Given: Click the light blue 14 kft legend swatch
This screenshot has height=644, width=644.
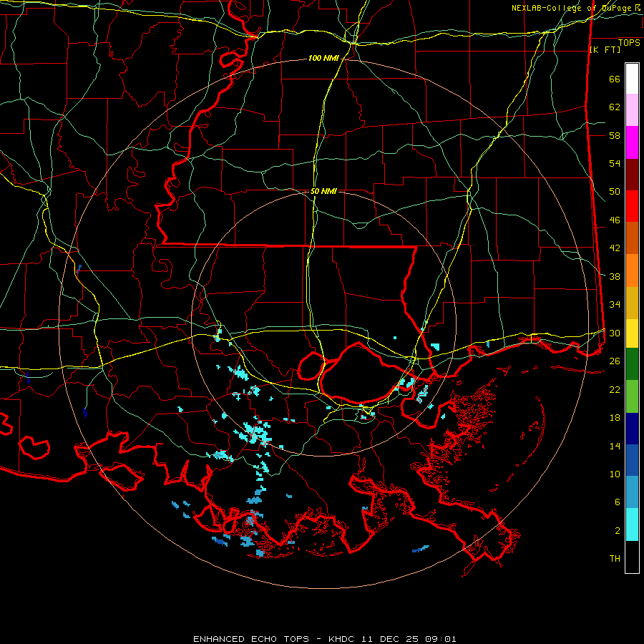Looking at the screenshot, I should coord(632,492).
